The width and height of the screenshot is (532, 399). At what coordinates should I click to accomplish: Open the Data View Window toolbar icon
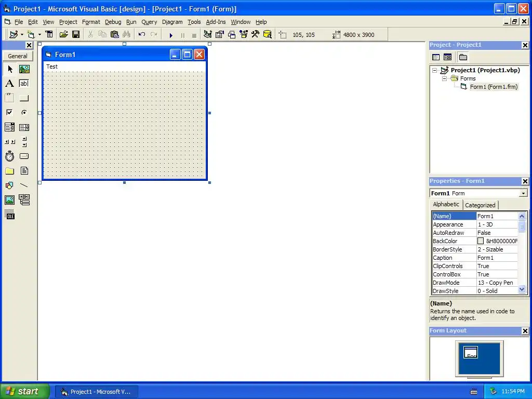[268, 35]
